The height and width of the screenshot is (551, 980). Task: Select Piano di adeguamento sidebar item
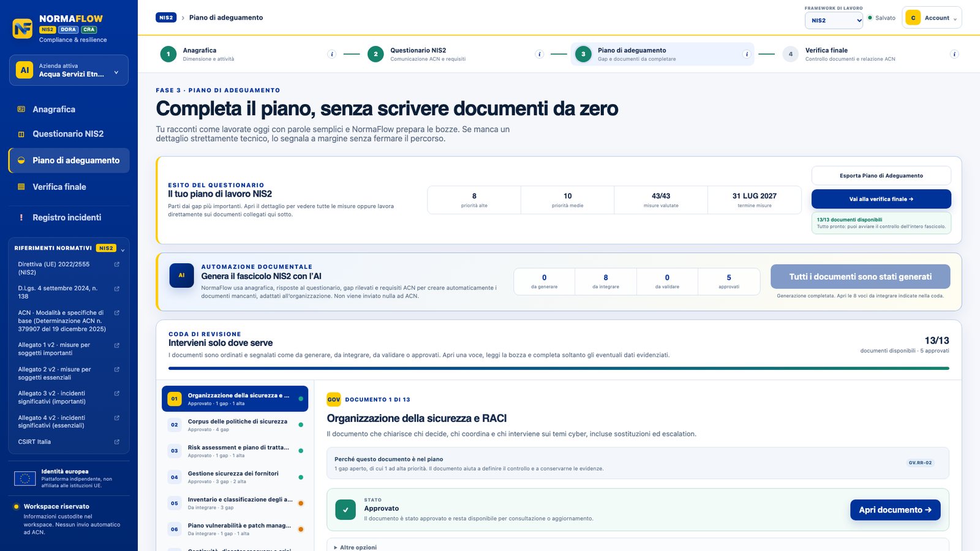tap(69, 160)
